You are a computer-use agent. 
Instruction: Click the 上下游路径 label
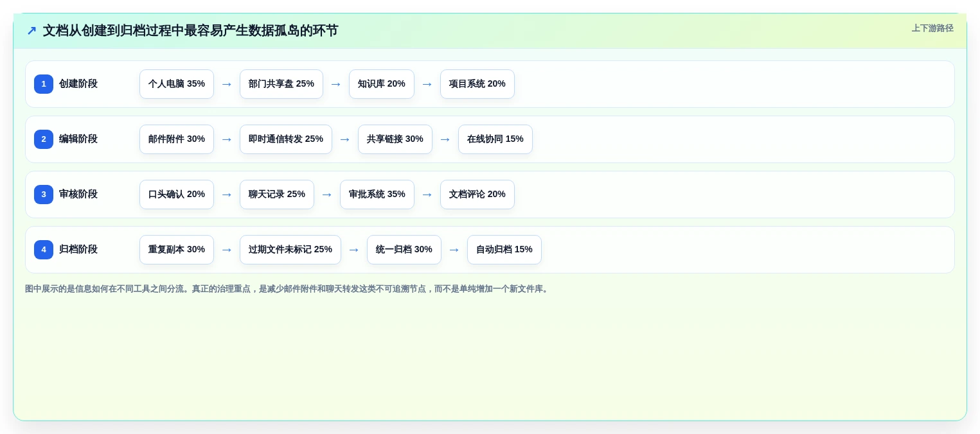pos(932,28)
